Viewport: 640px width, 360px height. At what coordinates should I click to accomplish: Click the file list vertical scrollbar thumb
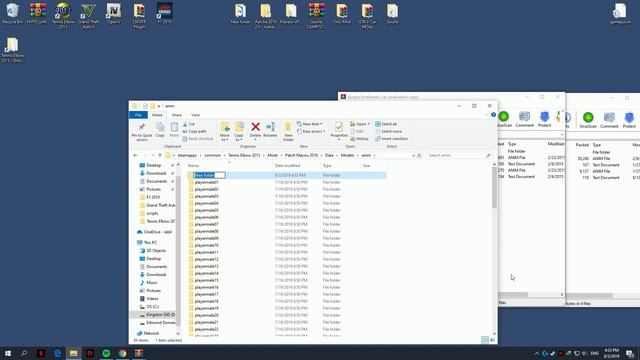point(494,187)
